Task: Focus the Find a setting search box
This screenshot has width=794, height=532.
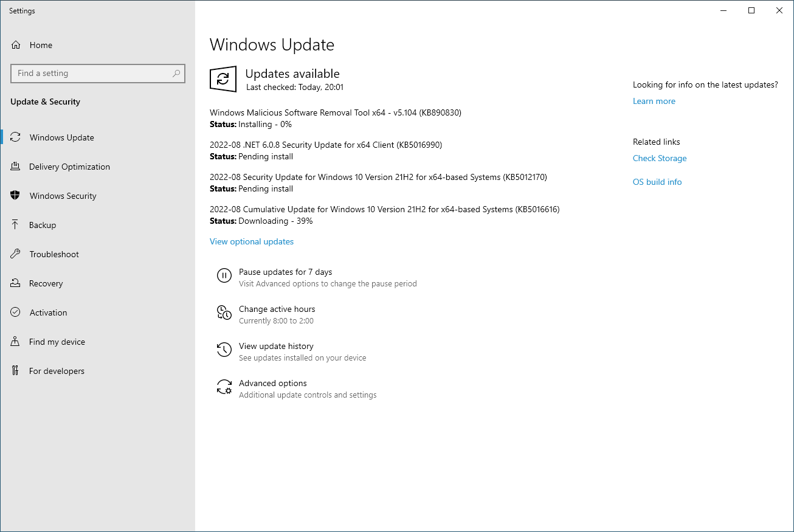Action: pos(98,74)
